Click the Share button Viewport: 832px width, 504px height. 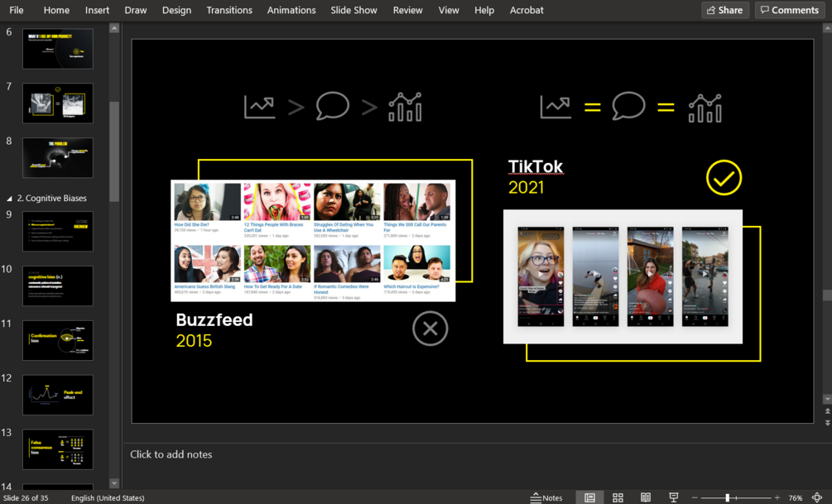click(725, 10)
